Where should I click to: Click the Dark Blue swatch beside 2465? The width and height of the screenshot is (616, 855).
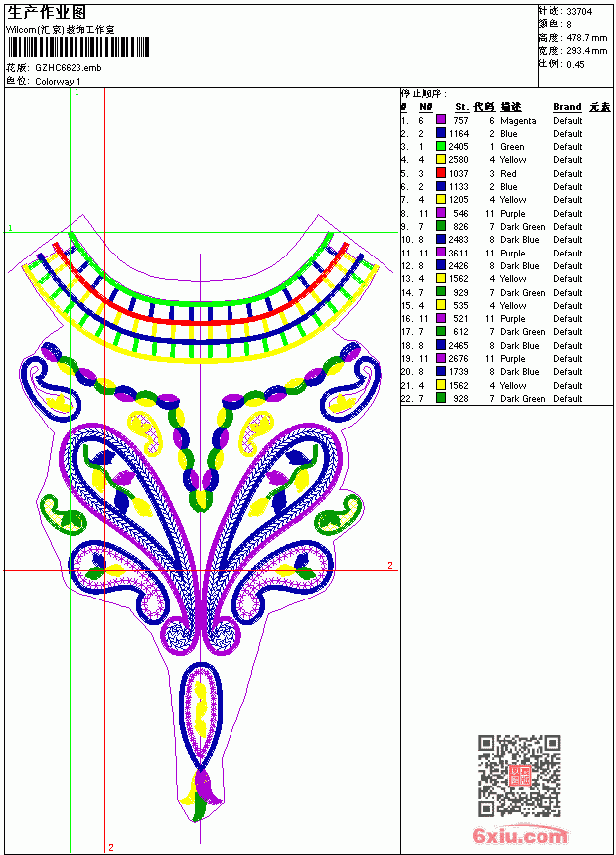pos(441,345)
